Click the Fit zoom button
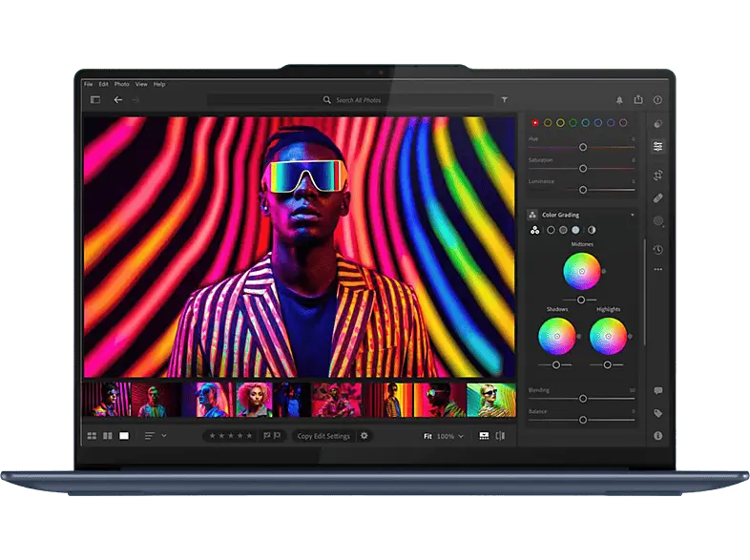The height and width of the screenshot is (560, 750). pyautogui.click(x=428, y=436)
